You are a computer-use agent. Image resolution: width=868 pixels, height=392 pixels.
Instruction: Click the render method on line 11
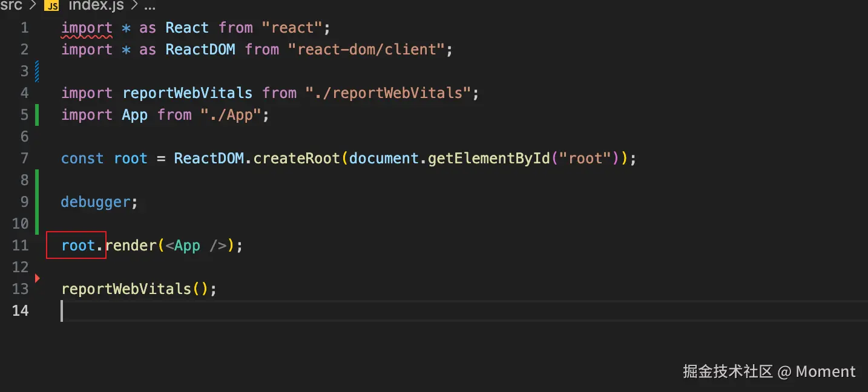[x=131, y=246]
